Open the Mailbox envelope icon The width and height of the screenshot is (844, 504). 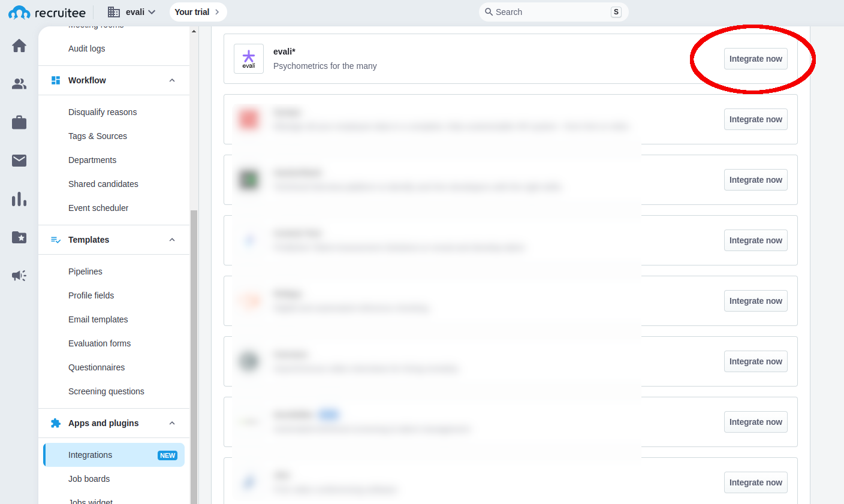19,161
